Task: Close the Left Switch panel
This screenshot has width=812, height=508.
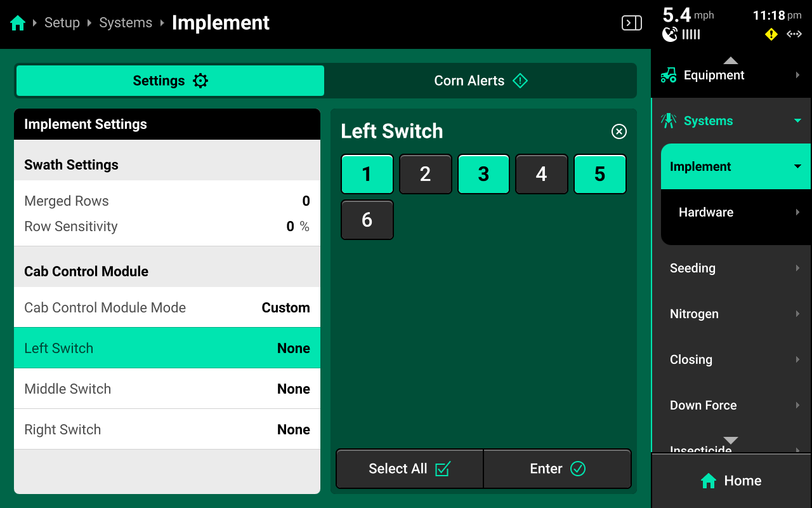Action: click(619, 131)
